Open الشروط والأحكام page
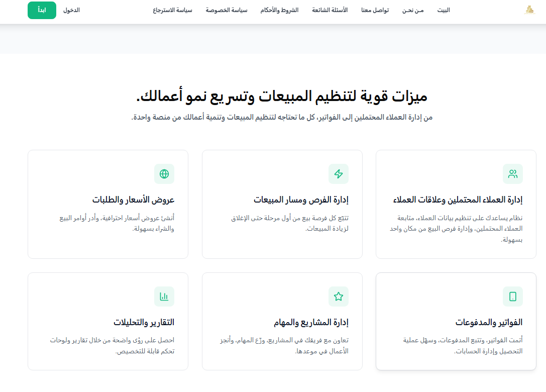 [x=279, y=10]
